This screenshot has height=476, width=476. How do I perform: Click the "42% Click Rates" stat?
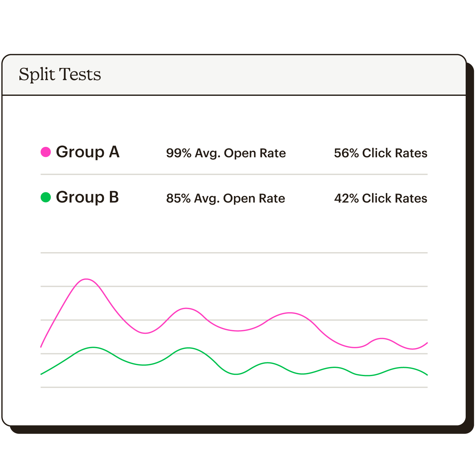pyautogui.click(x=380, y=198)
